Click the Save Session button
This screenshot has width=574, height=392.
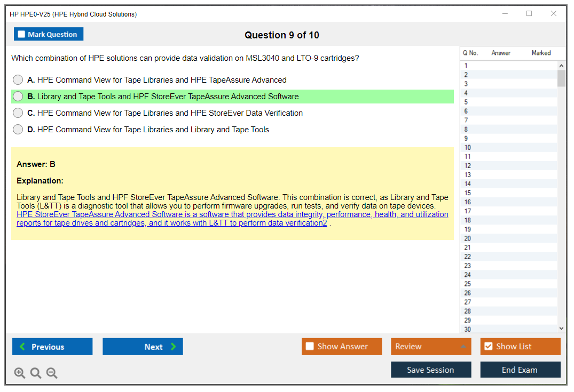[430, 370]
